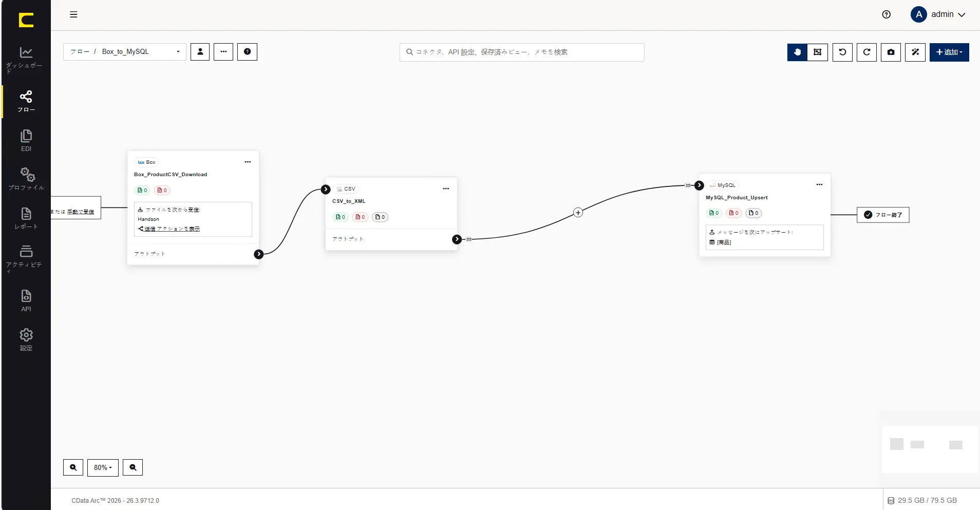Click the CSV_to_XML green success counter
This screenshot has width=980, height=510.
(x=341, y=217)
